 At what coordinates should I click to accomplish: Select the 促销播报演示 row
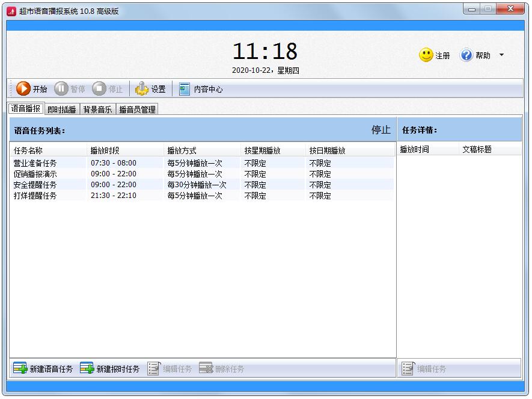[x=203, y=174]
